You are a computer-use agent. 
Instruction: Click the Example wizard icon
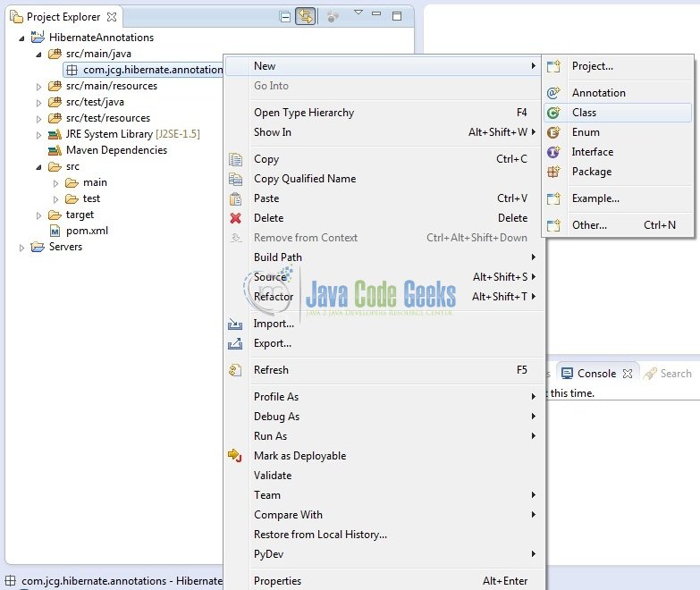(553, 198)
